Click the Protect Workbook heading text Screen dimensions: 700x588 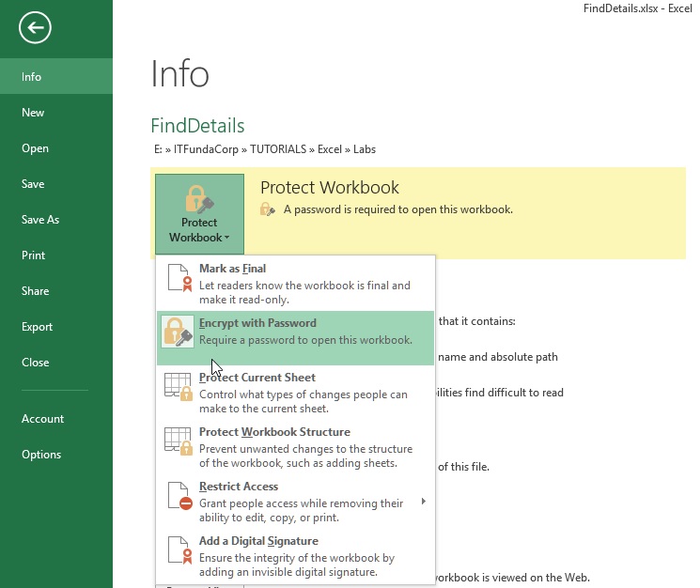point(330,187)
